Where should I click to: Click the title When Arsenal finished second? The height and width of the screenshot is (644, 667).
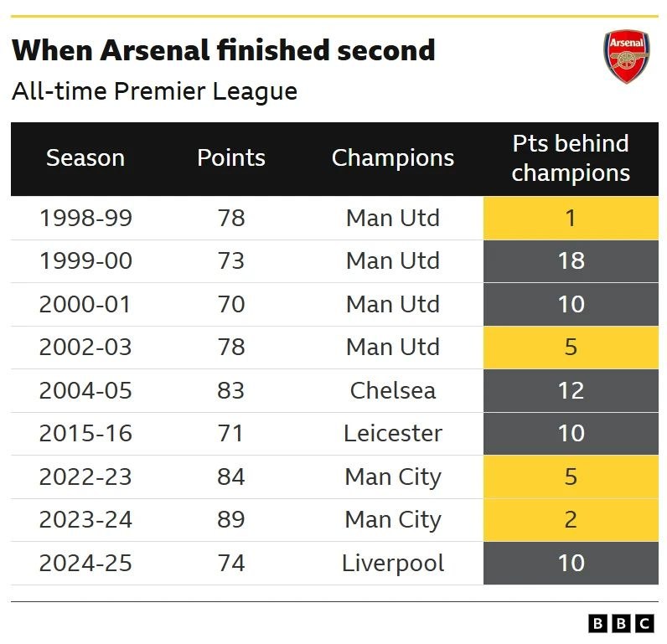coord(224,50)
